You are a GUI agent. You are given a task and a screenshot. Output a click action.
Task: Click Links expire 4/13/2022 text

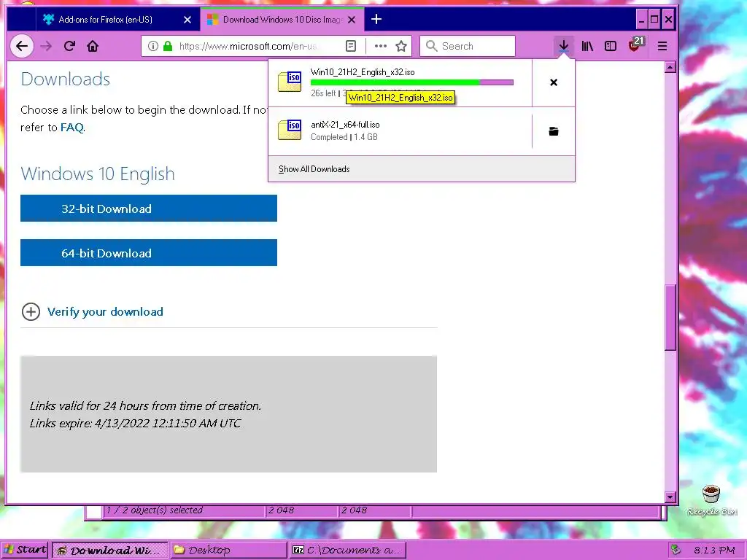(135, 424)
